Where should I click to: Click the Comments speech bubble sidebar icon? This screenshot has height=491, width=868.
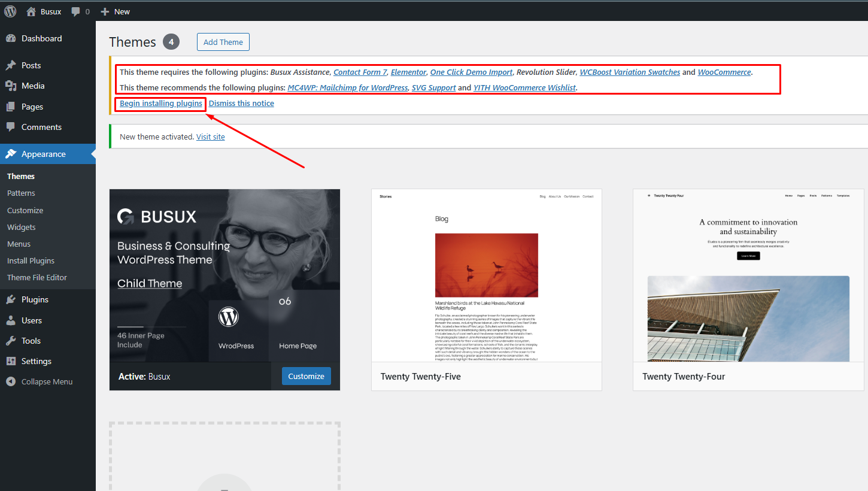click(x=11, y=127)
